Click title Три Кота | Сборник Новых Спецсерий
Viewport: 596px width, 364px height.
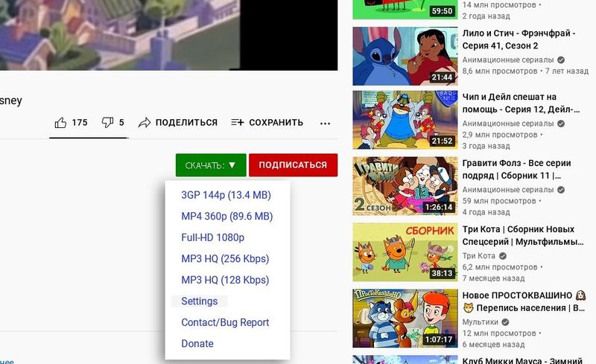tap(523, 235)
